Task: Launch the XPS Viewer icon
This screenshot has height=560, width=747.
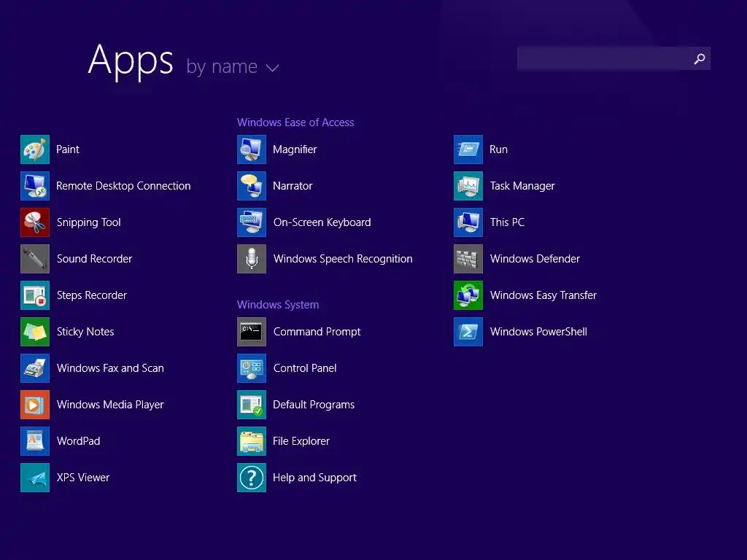Action: [35, 478]
